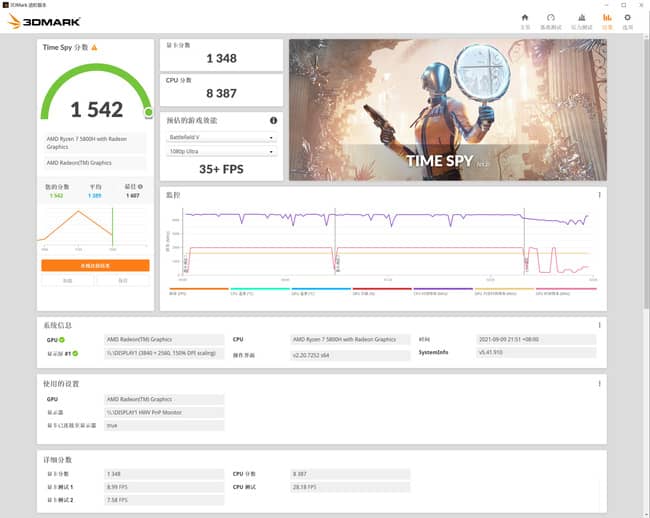Click the 2021-09-09 timestamp field
This screenshot has height=518, width=650.
click(x=536, y=340)
